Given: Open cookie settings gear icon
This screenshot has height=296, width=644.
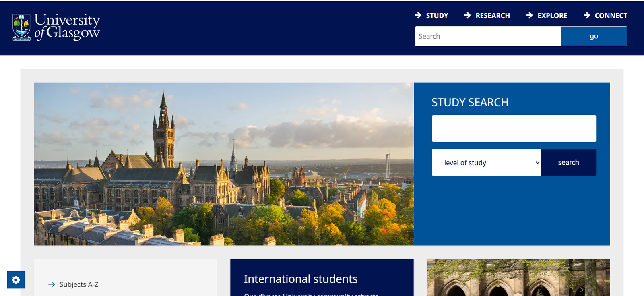Looking at the screenshot, I should coord(16,280).
